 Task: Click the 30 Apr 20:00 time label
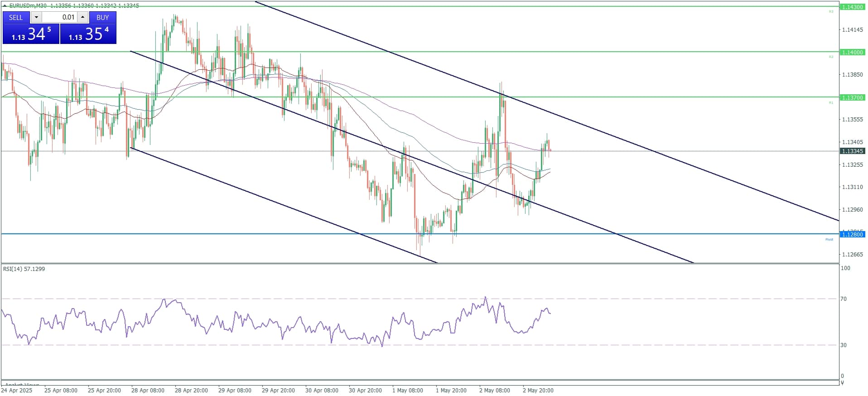click(365, 390)
